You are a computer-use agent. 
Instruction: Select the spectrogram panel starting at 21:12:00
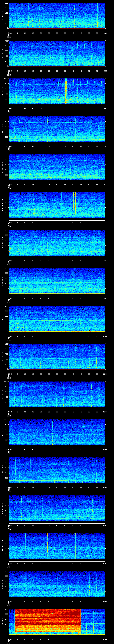[x=57, y=432]
